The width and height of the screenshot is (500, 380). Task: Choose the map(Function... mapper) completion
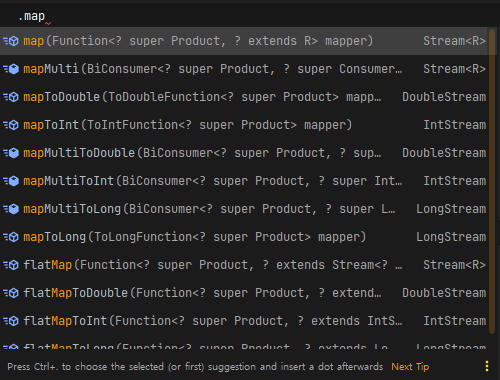(x=244, y=41)
